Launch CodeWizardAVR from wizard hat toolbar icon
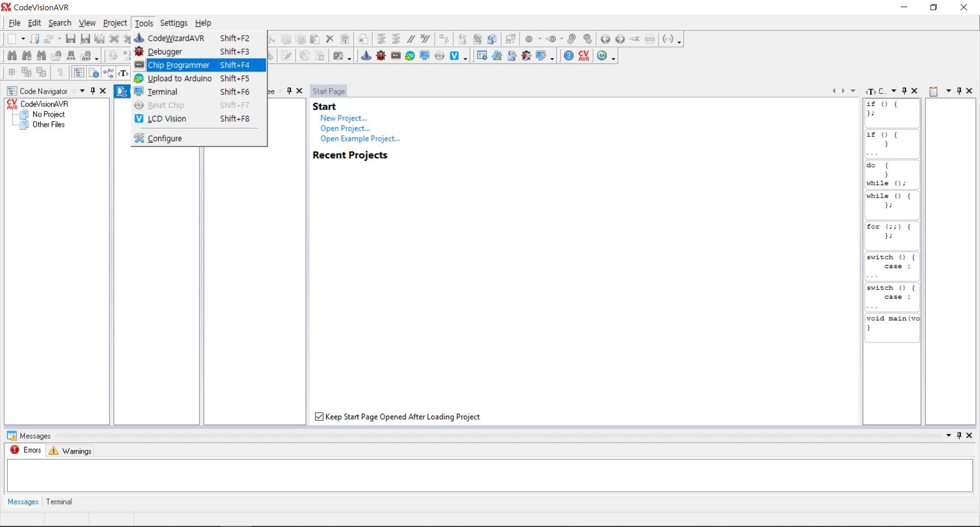 pyautogui.click(x=366, y=56)
